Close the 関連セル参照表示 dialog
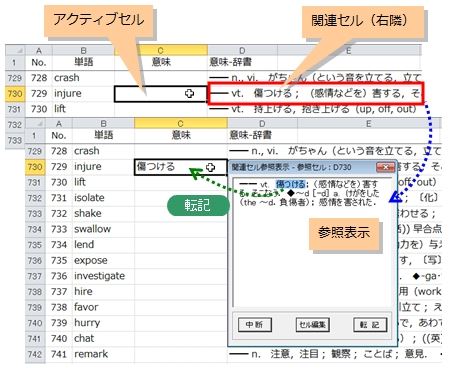This screenshot has height=368, width=451. tap(385, 167)
